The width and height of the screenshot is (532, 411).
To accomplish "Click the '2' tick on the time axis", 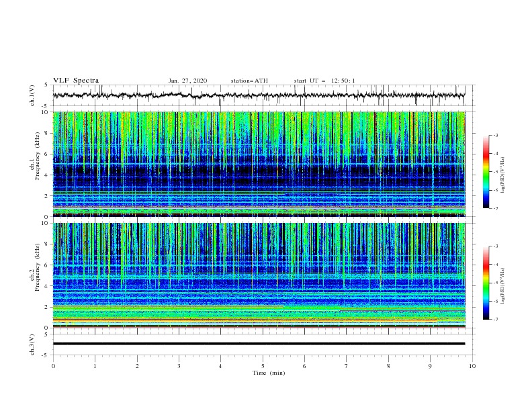I will [x=137, y=366].
